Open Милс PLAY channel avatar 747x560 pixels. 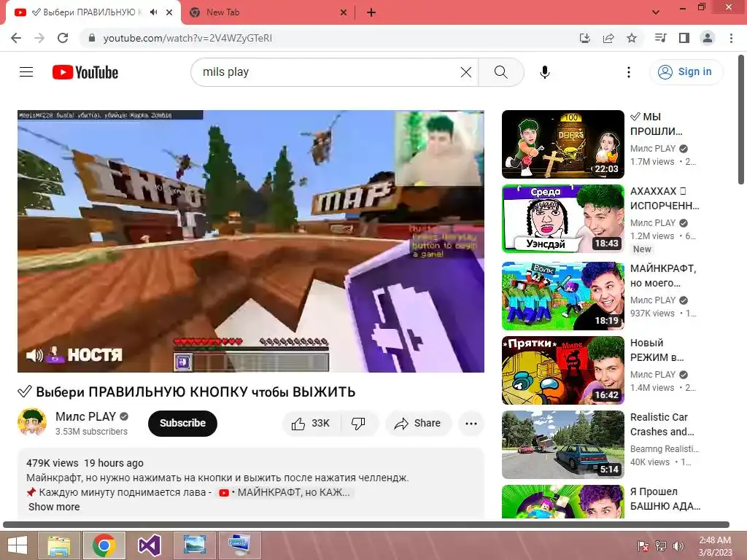coord(32,422)
